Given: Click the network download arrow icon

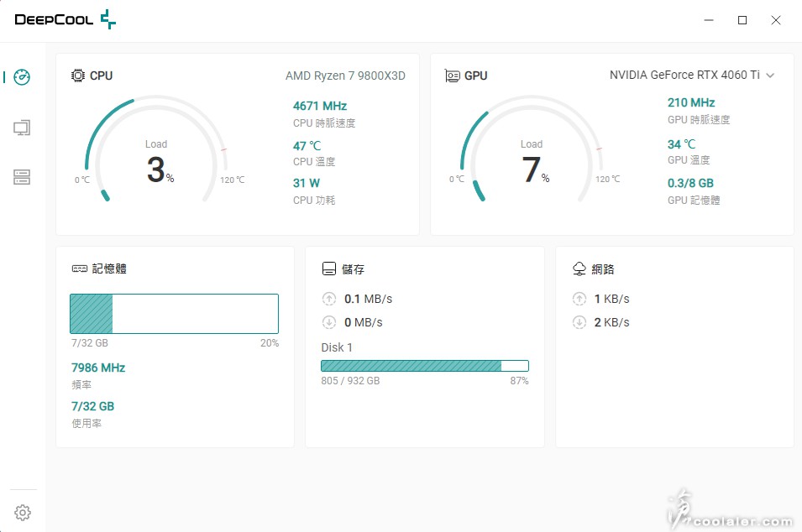Looking at the screenshot, I should [579, 322].
